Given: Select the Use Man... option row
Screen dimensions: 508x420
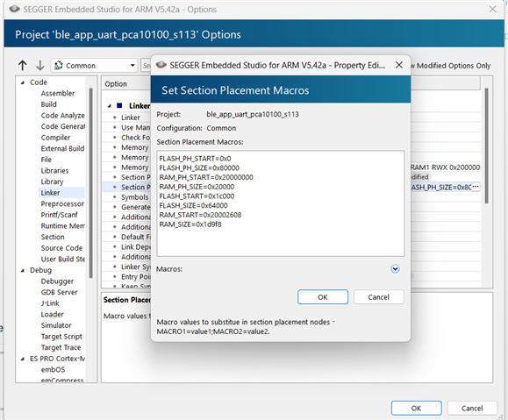Looking at the screenshot, I should pyautogui.click(x=136, y=127).
